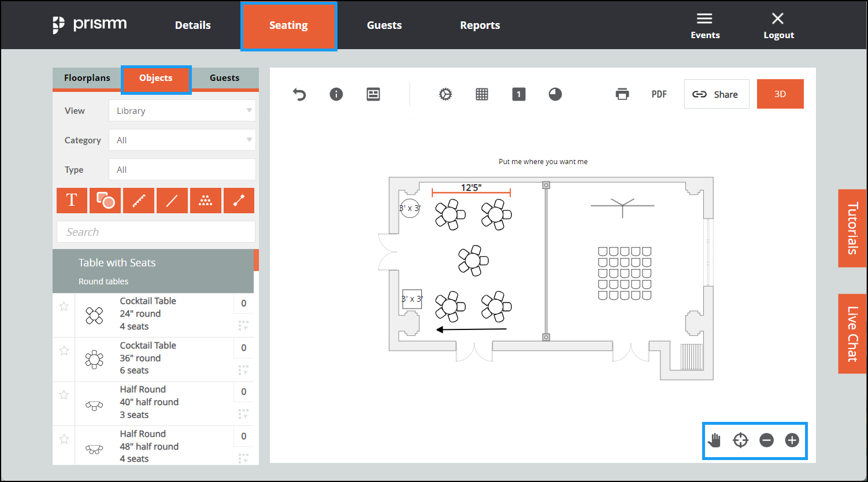868x482 pixels.
Task: Click the print floorplan icon
Action: tap(622, 94)
